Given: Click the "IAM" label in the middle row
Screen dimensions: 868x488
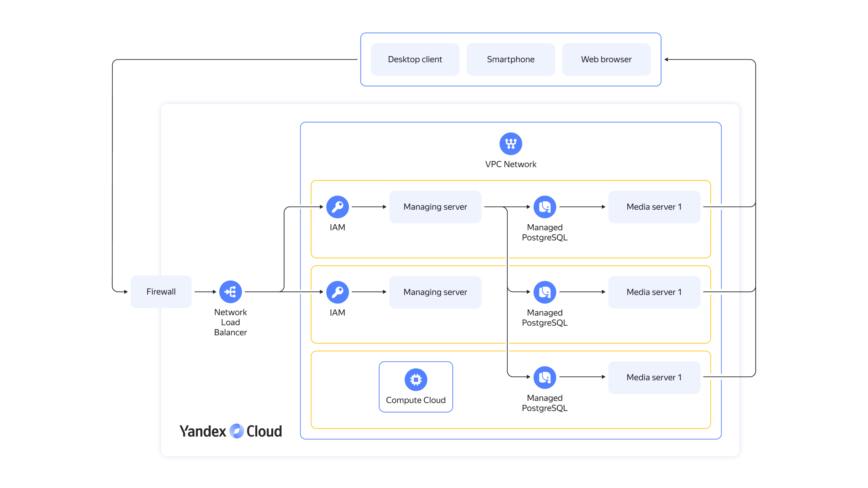Looking at the screenshot, I should (x=338, y=313).
